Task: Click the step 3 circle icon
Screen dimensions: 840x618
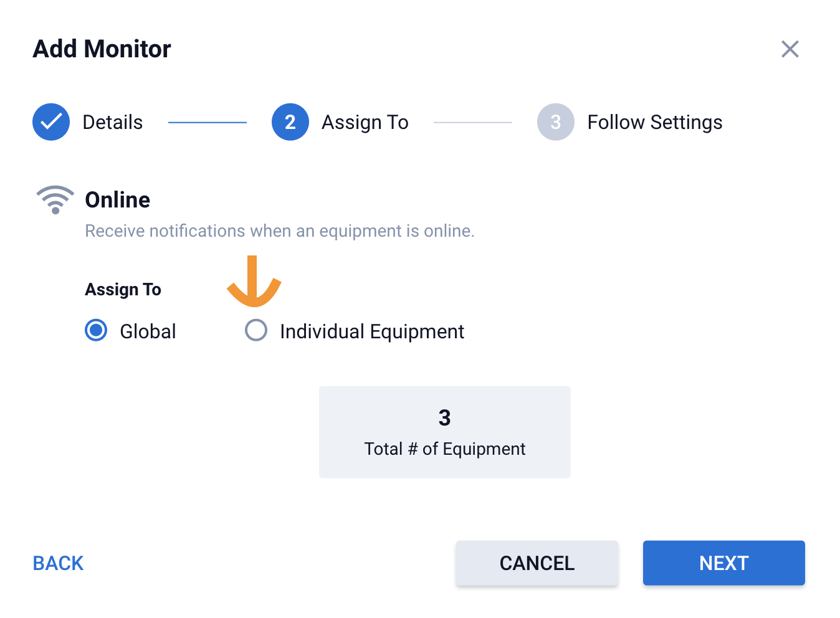Action: (x=555, y=122)
